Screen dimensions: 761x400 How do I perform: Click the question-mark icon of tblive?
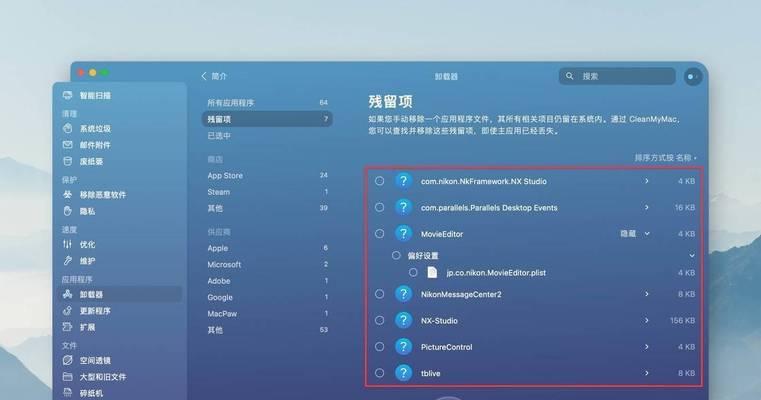pos(403,373)
